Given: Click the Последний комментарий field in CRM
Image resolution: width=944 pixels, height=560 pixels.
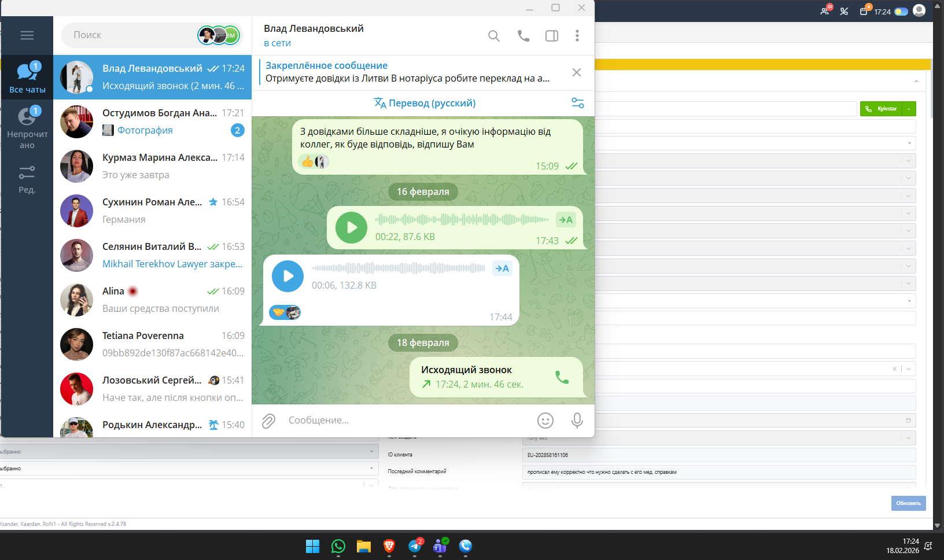Looking at the screenshot, I should pos(719,472).
